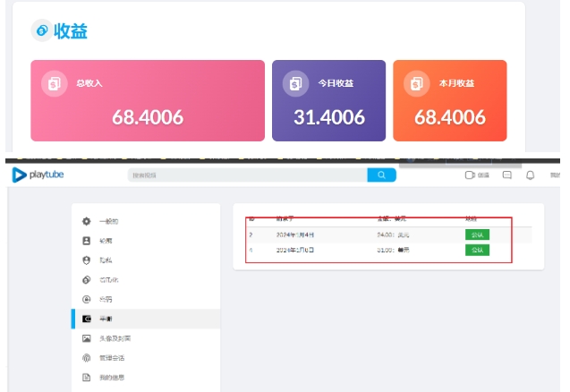Screen dimensions: 570x392
Task: Click the icon on the 总收入 card
Action: (x=55, y=83)
